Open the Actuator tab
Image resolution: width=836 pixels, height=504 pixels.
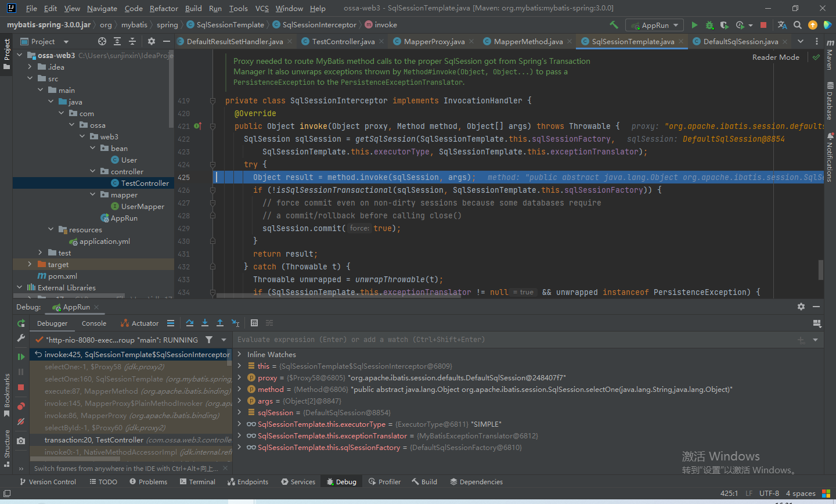tap(139, 323)
